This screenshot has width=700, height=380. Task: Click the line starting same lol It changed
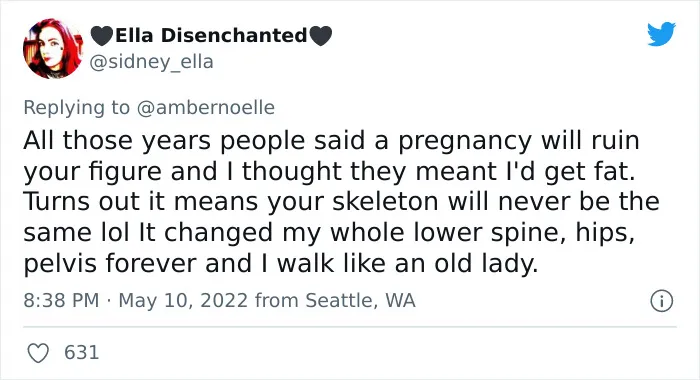tap(329, 234)
